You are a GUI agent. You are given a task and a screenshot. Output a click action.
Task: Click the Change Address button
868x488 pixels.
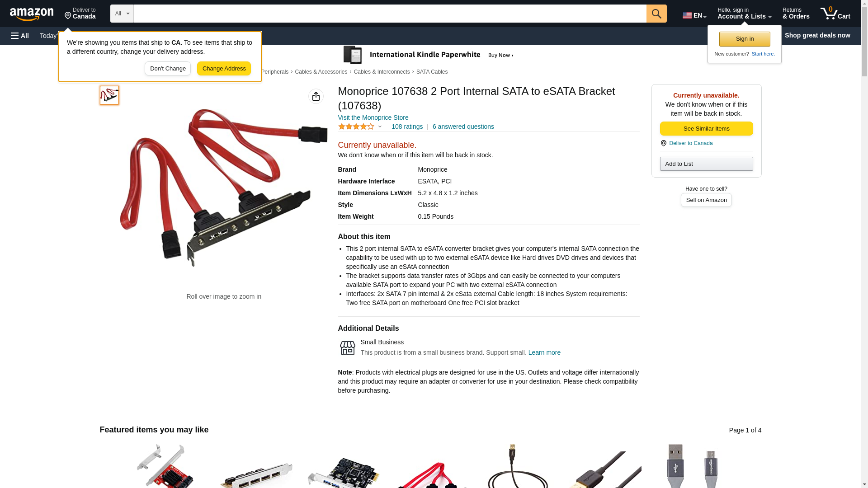[x=224, y=69]
